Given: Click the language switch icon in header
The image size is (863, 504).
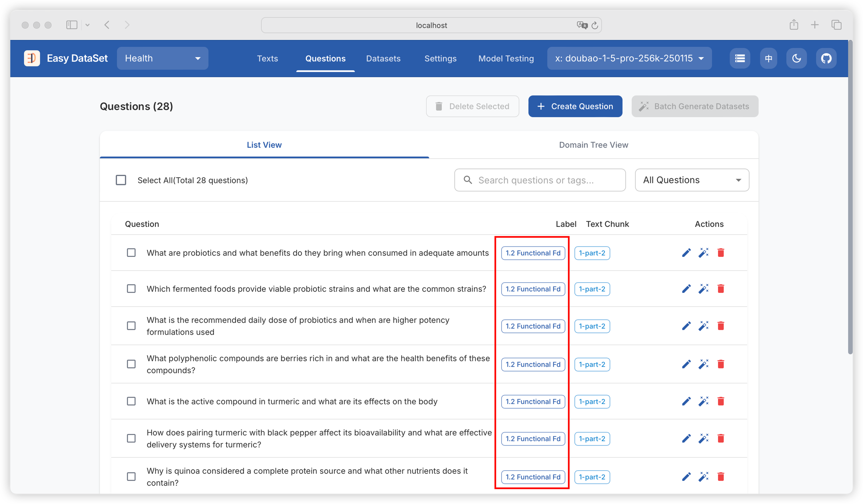Looking at the screenshot, I should pyautogui.click(x=768, y=58).
